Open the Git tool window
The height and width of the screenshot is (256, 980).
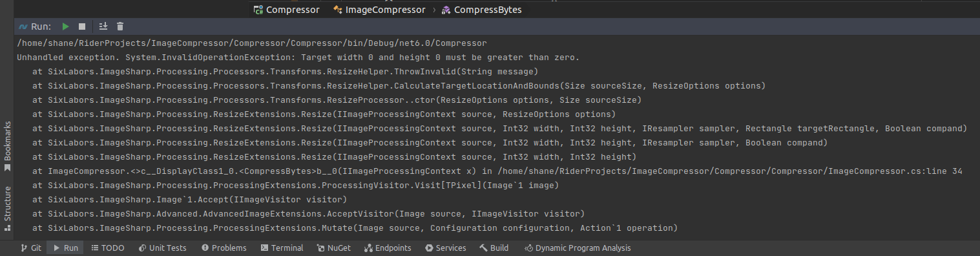(30, 248)
